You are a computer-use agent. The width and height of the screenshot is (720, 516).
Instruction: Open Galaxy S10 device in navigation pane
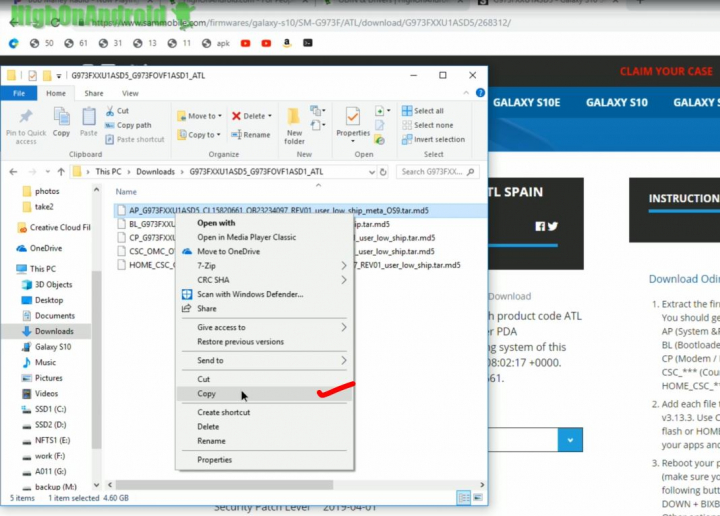(x=47, y=347)
